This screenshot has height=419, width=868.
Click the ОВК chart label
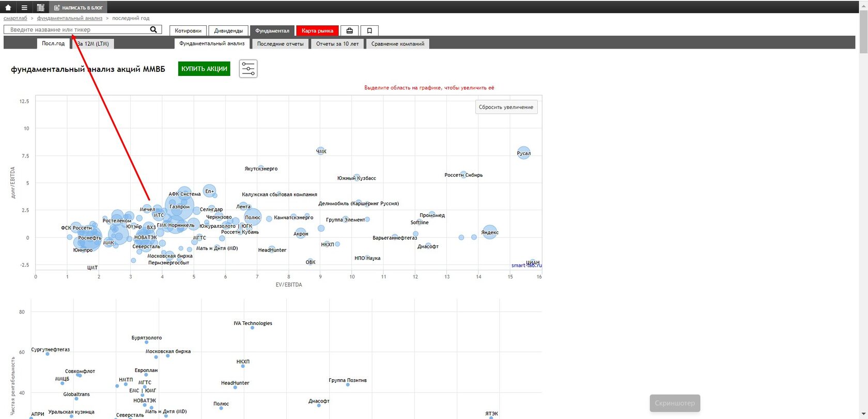point(311,262)
